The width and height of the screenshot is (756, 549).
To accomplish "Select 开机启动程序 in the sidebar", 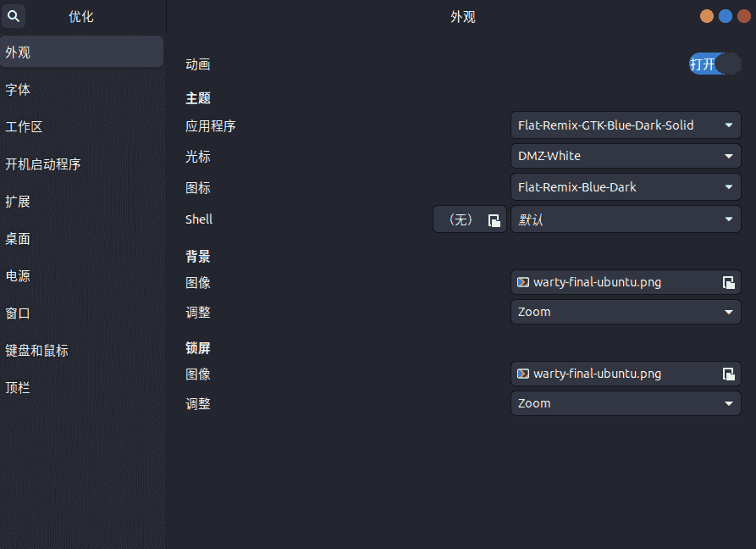I will 43,164.
